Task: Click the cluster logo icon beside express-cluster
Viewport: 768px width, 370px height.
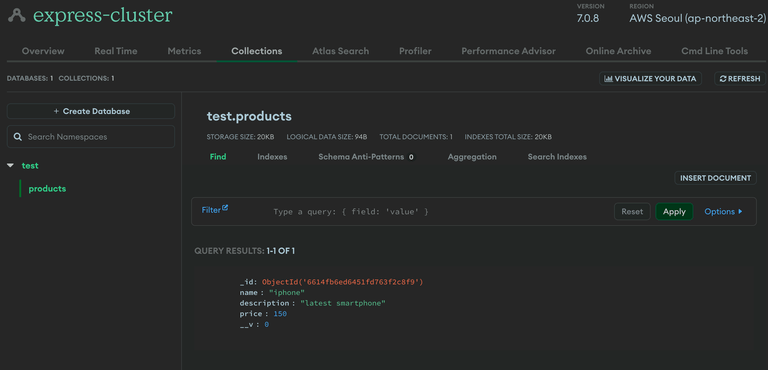Action: (17, 16)
